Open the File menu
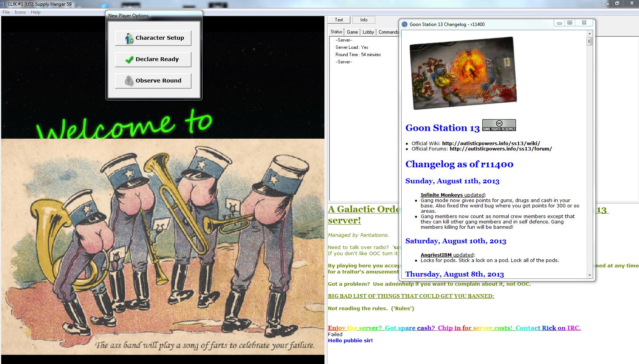 (6, 12)
